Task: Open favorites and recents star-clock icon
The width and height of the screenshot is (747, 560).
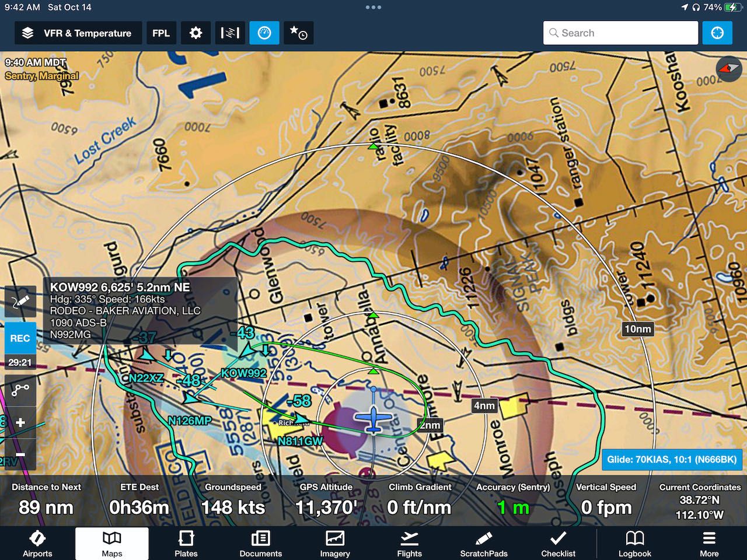Action: click(x=299, y=33)
